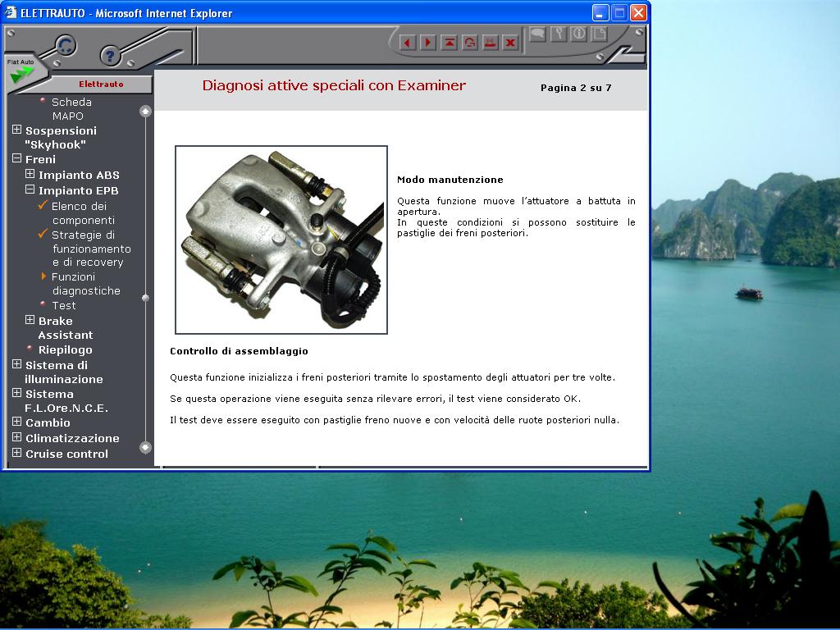840x630 pixels.
Task: Click the Internet Explorer page icon in title bar
Action: (10, 11)
